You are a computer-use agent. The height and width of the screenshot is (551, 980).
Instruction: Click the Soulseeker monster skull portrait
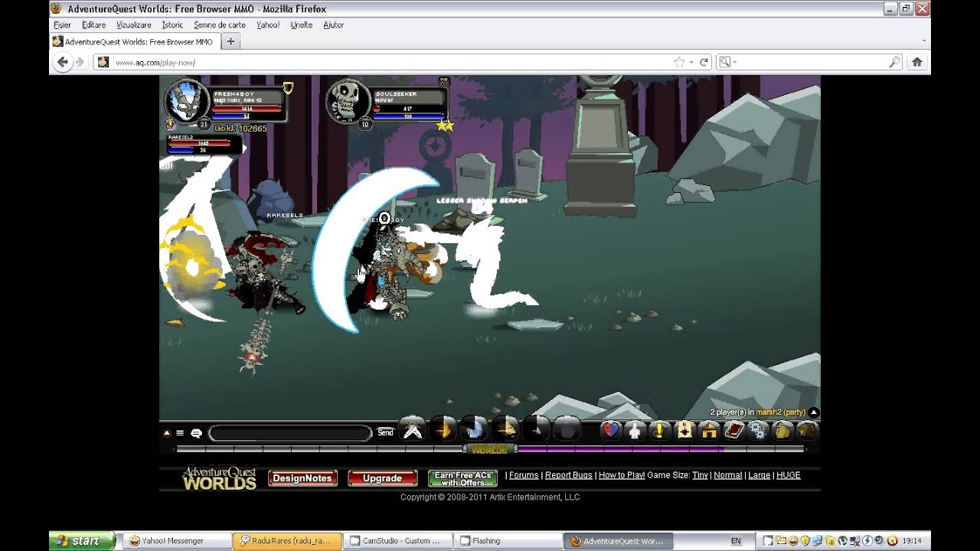[348, 100]
